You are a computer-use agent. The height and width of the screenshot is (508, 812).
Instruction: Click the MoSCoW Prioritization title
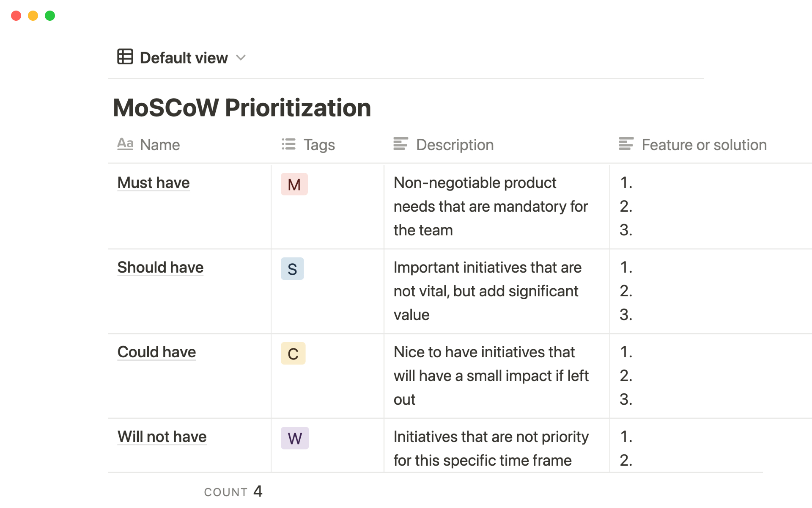(x=242, y=108)
